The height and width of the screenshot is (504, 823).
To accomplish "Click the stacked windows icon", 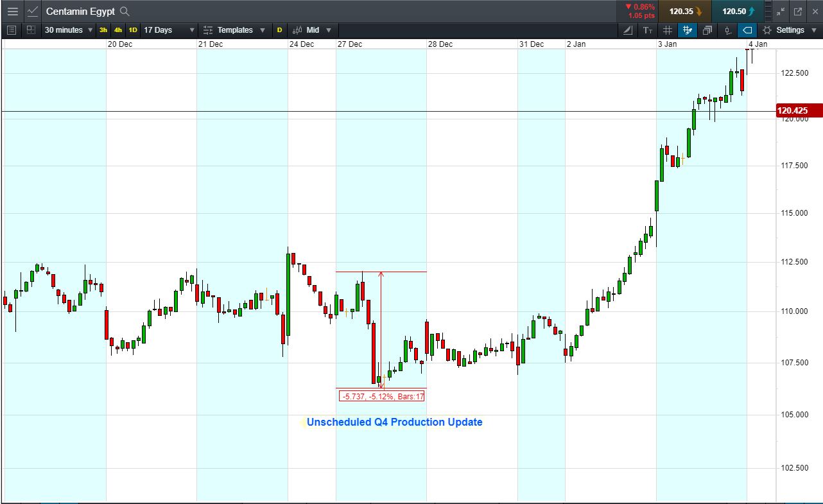I will (707, 30).
